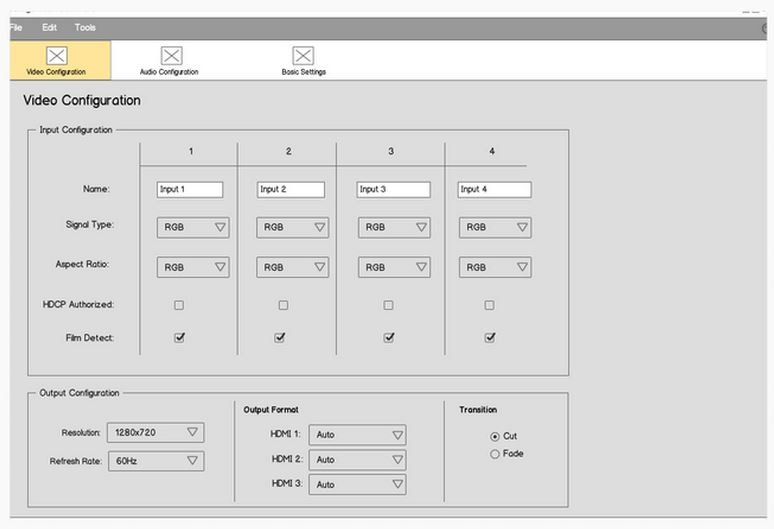This screenshot has width=774, height=529.
Task: Select the Cut transition radio button
Action: [495, 437]
